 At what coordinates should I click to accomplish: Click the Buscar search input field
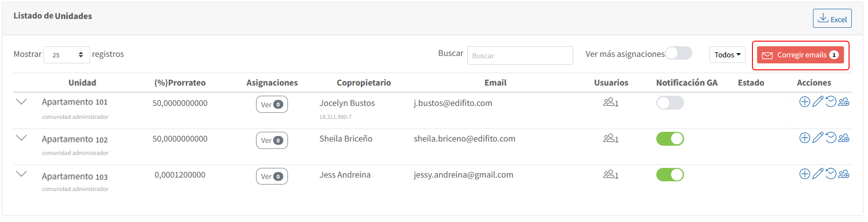pyautogui.click(x=520, y=55)
